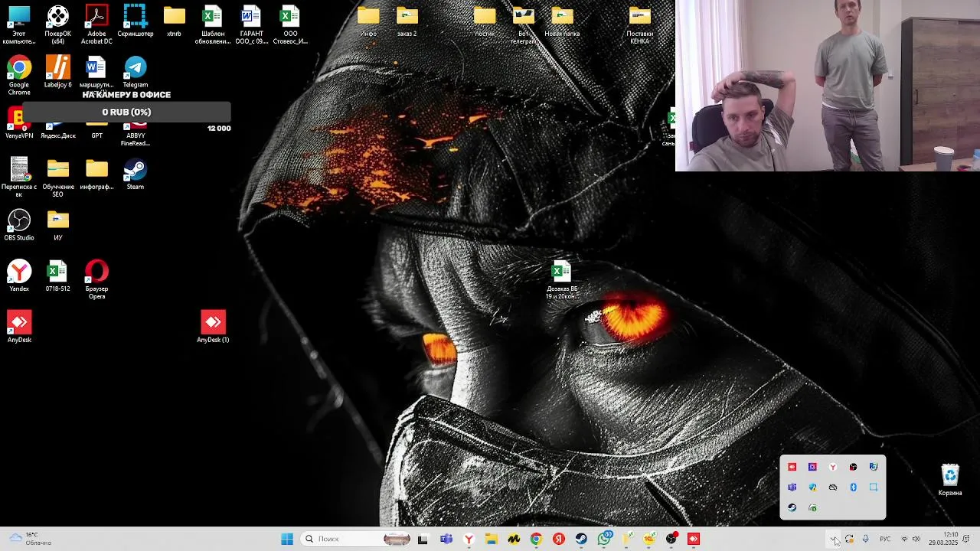Open File Explorer from taskbar
Viewport: 980px width, 551px height.
coord(491,539)
